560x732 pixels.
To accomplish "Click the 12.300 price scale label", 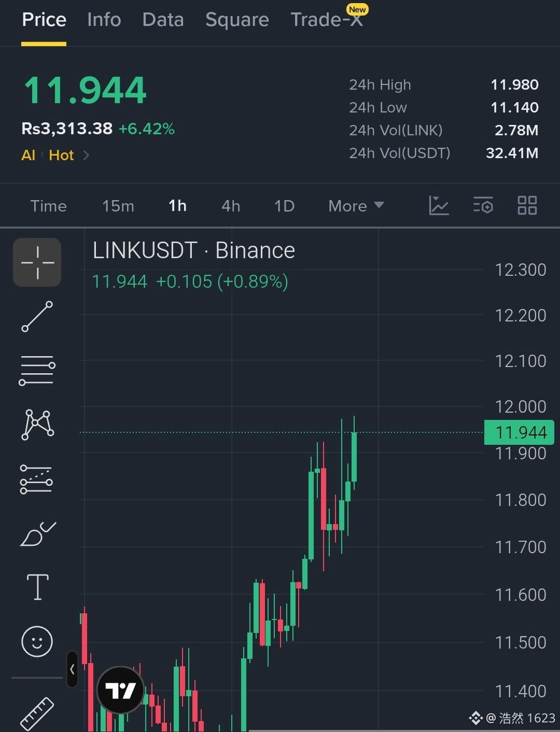I will coord(521,270).
